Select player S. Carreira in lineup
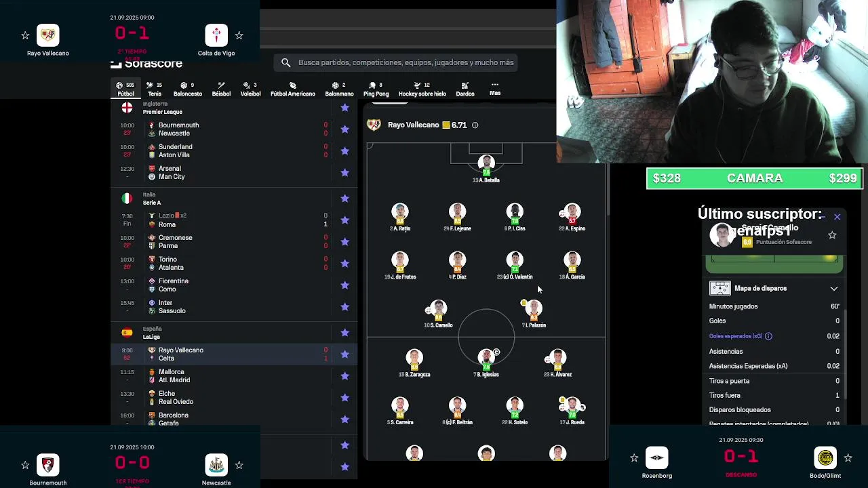The width and height of the screenshot is (868, 488). click(400, 411)
